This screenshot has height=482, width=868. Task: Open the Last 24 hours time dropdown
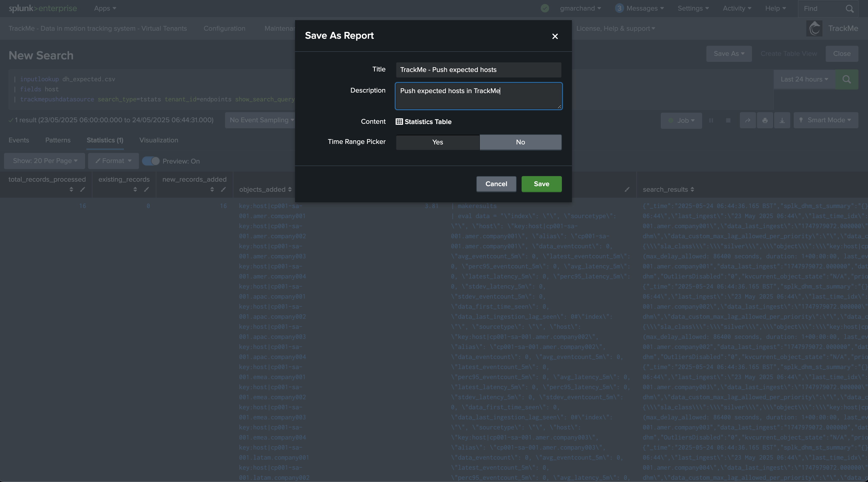pos(804,79)
